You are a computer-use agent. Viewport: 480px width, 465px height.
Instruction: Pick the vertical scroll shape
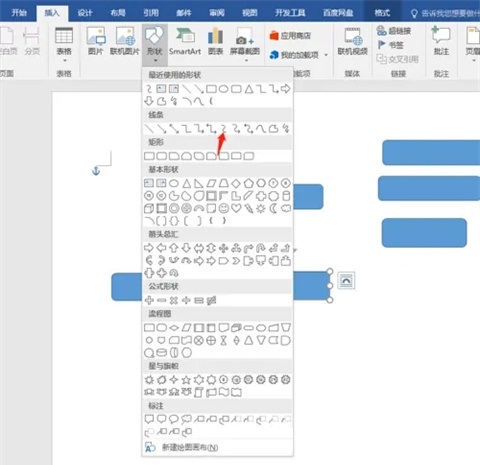pos(199,392)
